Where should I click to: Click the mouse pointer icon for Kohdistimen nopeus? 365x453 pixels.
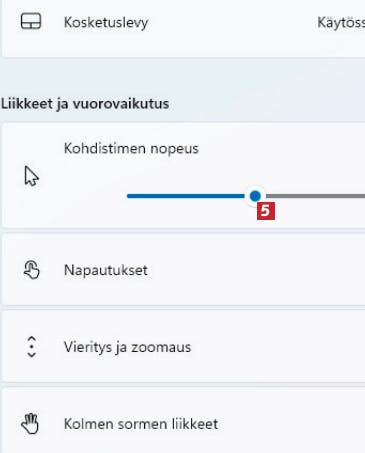tap(32, 176)
